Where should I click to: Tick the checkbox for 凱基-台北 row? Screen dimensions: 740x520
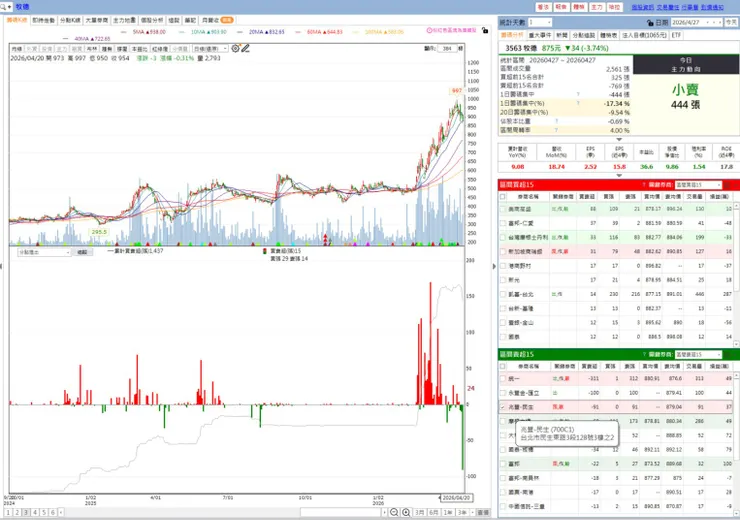(x=503, y=294)
